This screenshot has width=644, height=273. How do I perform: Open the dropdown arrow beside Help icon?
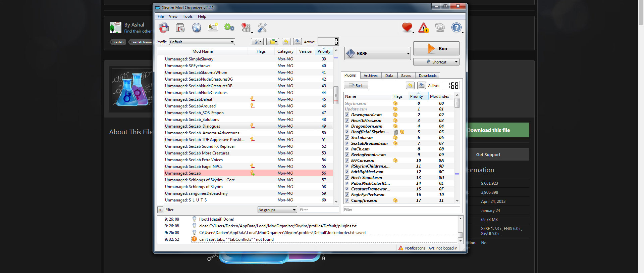pyautogui.click(x=463, y=33)
